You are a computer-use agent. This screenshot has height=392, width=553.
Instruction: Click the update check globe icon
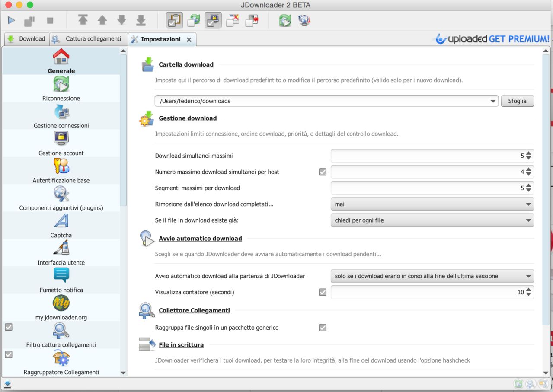point(304,20)
